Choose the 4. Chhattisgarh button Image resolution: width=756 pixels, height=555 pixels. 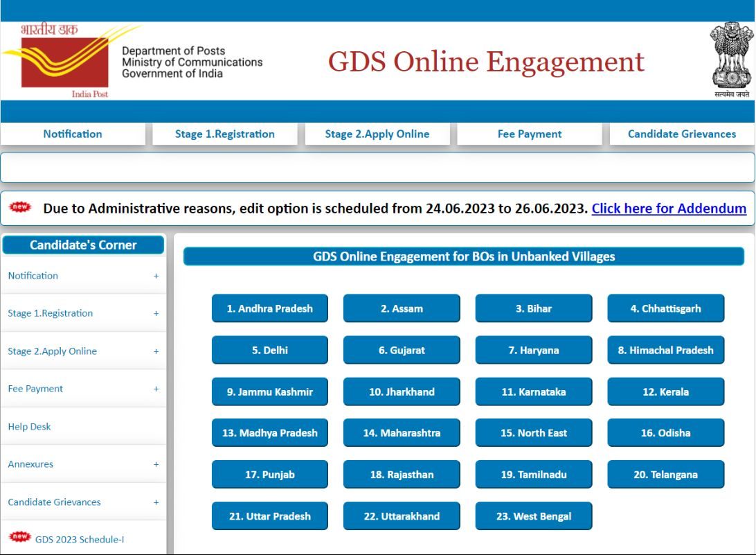tap(666, 308)
